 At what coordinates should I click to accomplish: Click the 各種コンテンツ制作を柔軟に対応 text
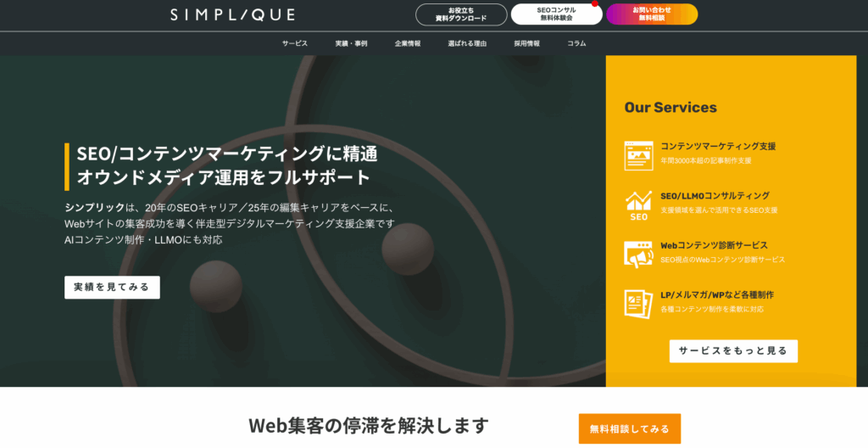712,310
